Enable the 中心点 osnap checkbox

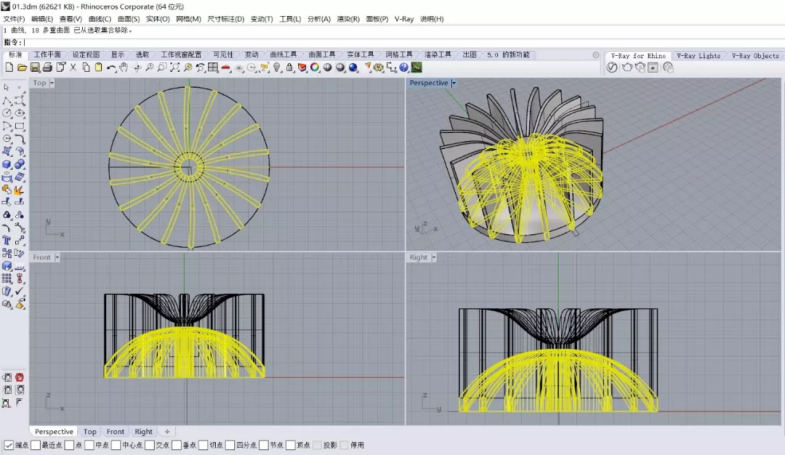(x=117, y=445)
